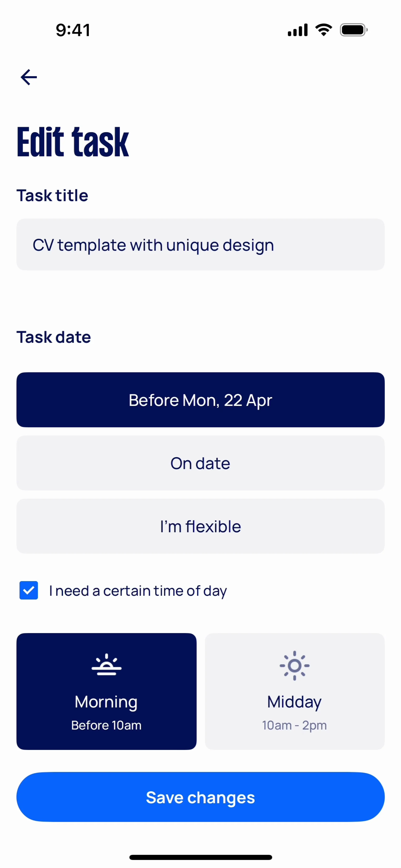Tap the Wi-Fi status icon
The height and width of the screenshot is (868, 401).
[324, 30]
